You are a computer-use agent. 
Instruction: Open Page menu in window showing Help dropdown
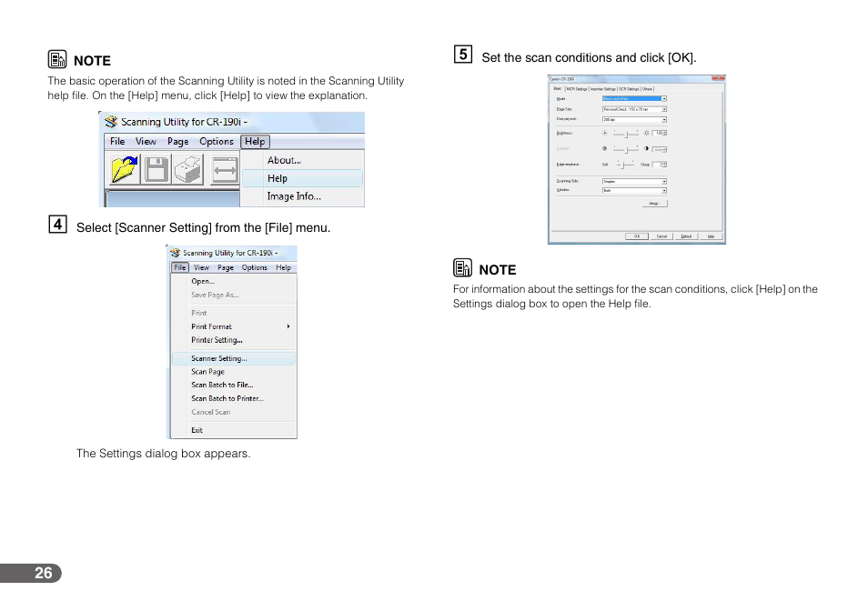177,142
